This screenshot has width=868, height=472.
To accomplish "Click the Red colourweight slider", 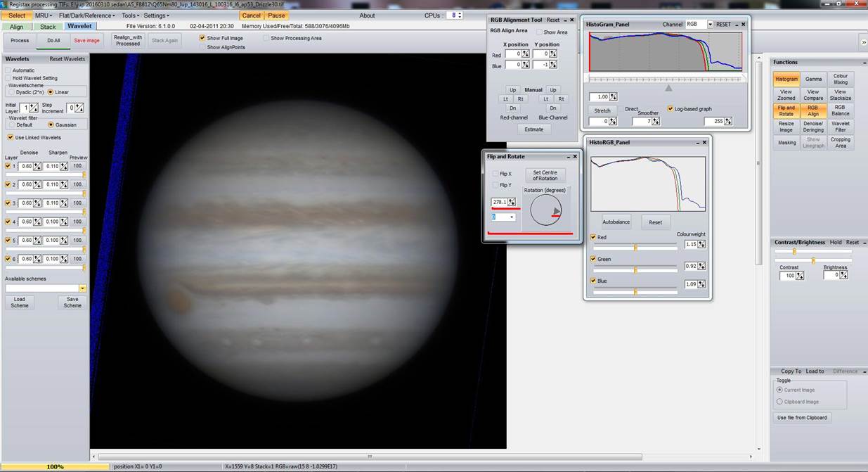I will pos(635,248).
